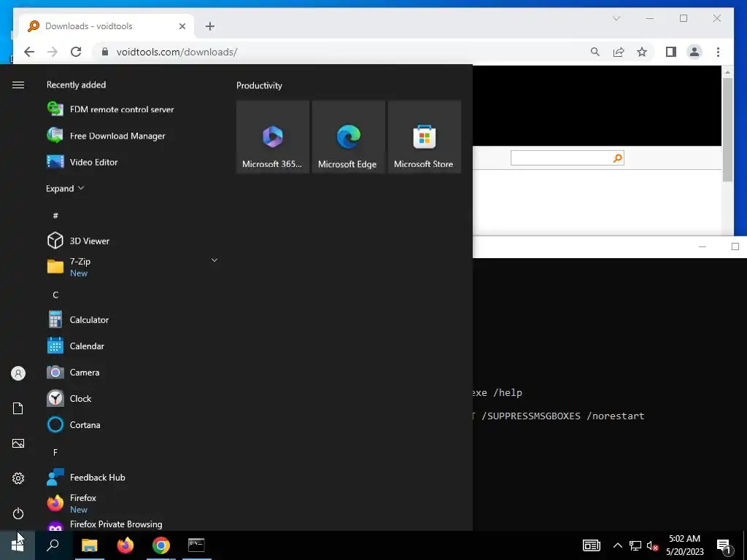
Task: Open network status in system tray
Action: pyautogui.click(x=635, y=545)
